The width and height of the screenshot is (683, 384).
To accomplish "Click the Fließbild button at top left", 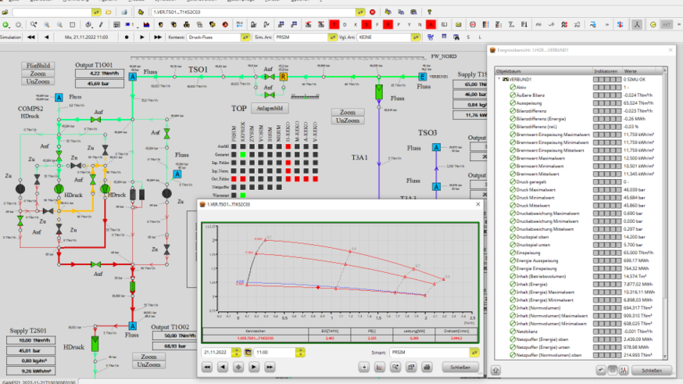I will coord(38,66).
